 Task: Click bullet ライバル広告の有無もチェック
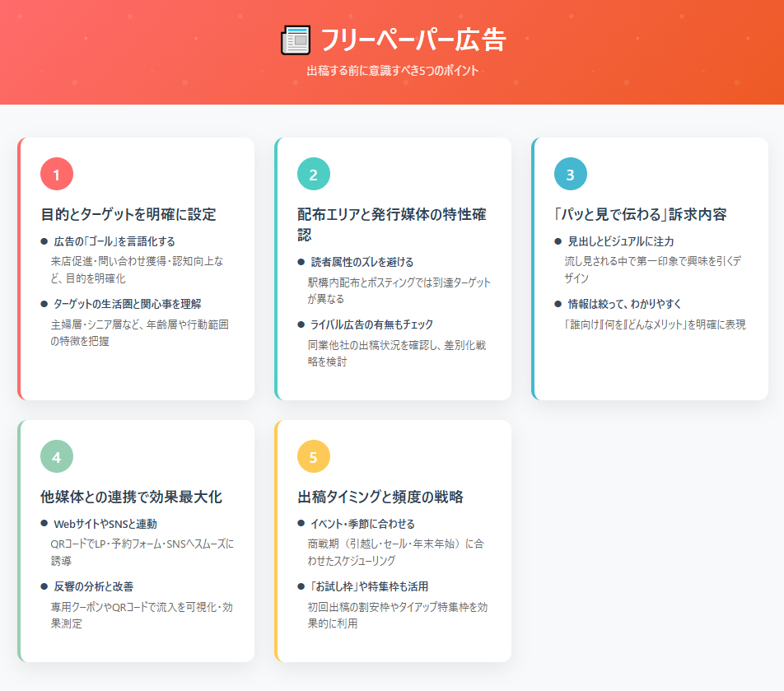371,324
